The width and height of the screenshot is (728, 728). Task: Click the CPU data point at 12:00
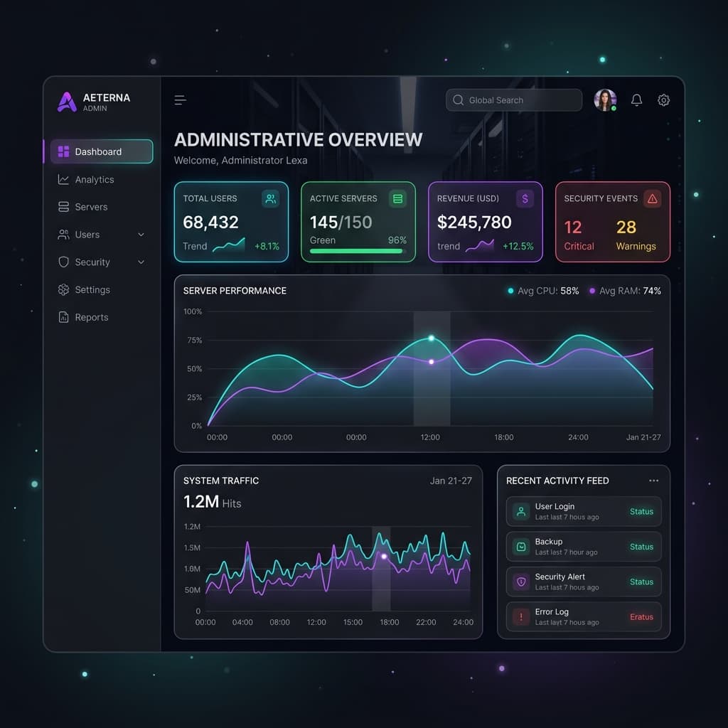pos(432,338)
